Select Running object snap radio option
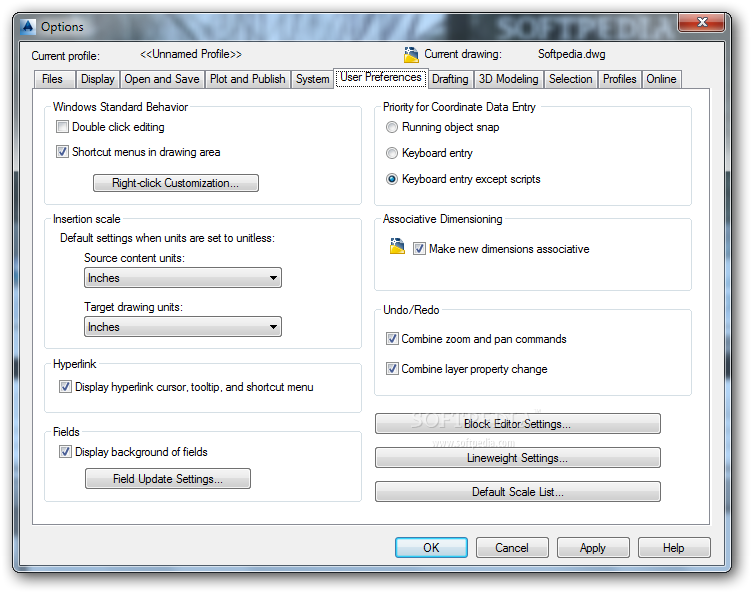The image size is (752, 593). [392, 127]
